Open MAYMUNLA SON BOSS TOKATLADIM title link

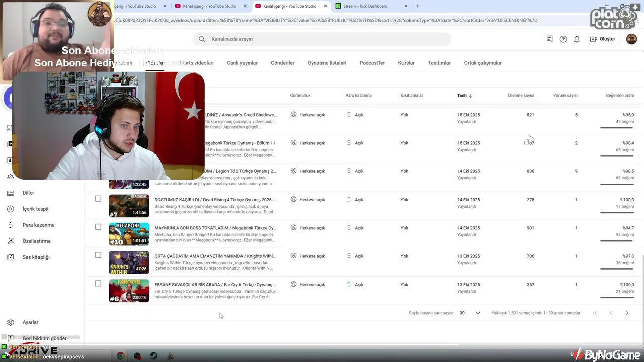(215, 228)
